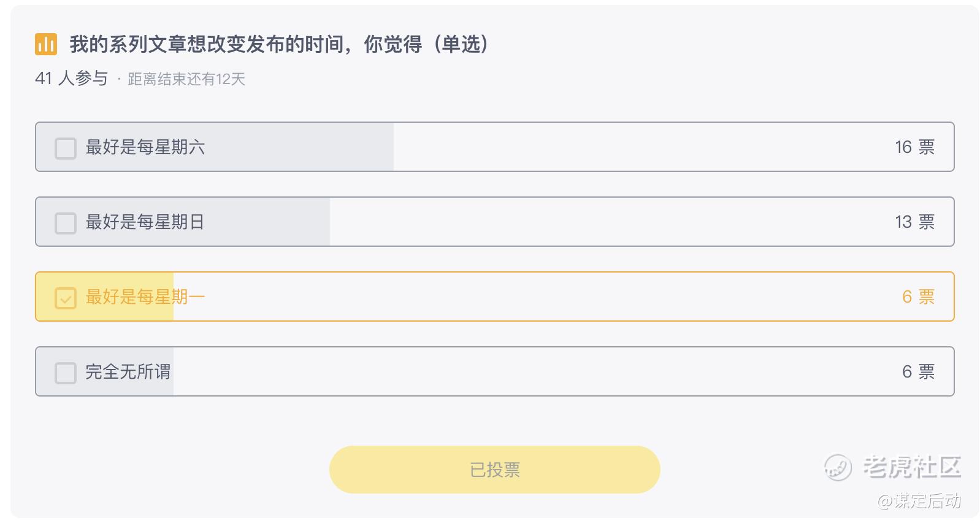The width and height of the screenshot is (980, 523).
Task: Click the 已投票 button
Action: coord(494,470)
